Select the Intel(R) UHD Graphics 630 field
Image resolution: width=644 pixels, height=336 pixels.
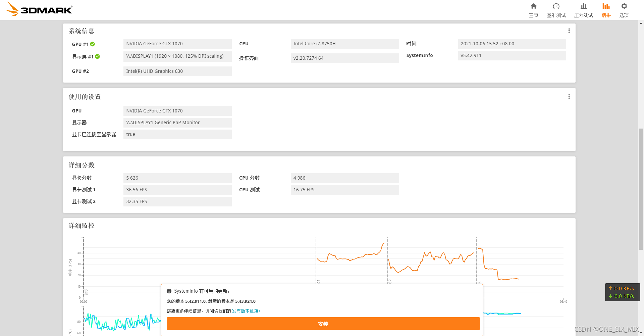[177, 71]
